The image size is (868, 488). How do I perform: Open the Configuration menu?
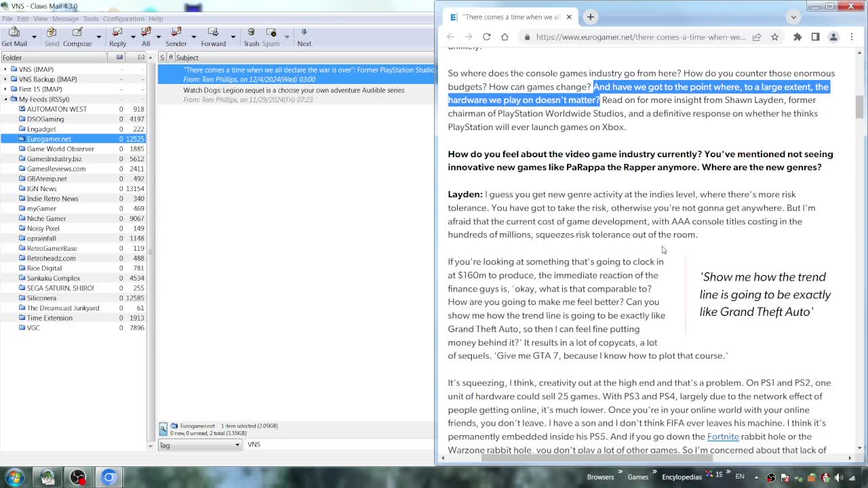[123, 18]
